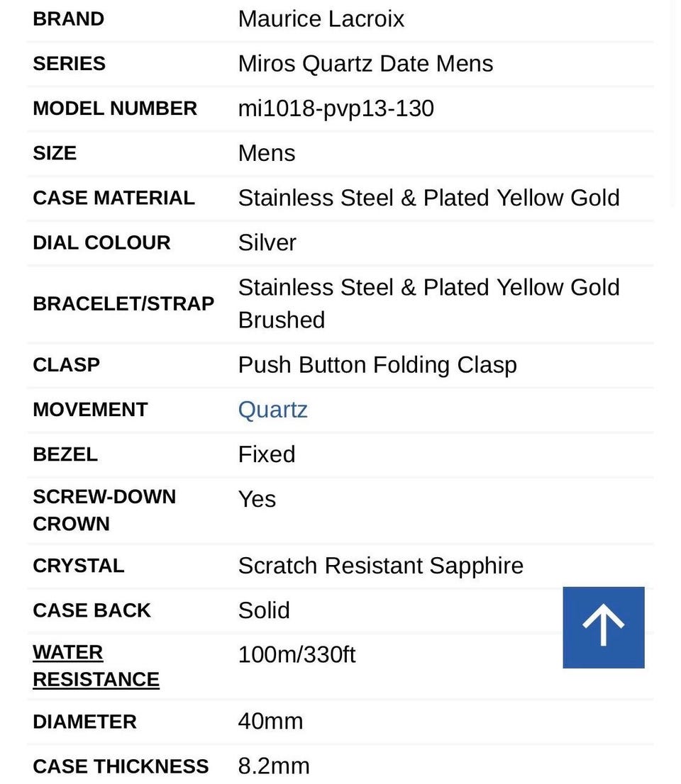Click the 40mm diameter value
681x784 pixels.
(270, 721)
